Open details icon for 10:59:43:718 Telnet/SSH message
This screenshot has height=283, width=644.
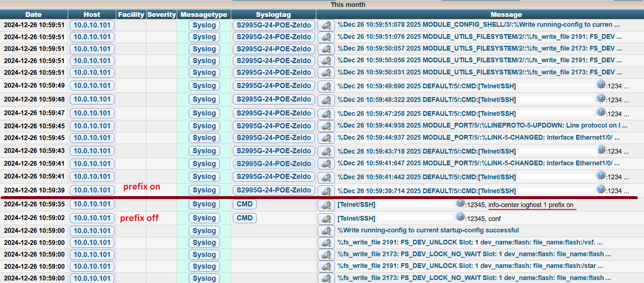pyautogui.click(x=326, y=152)
